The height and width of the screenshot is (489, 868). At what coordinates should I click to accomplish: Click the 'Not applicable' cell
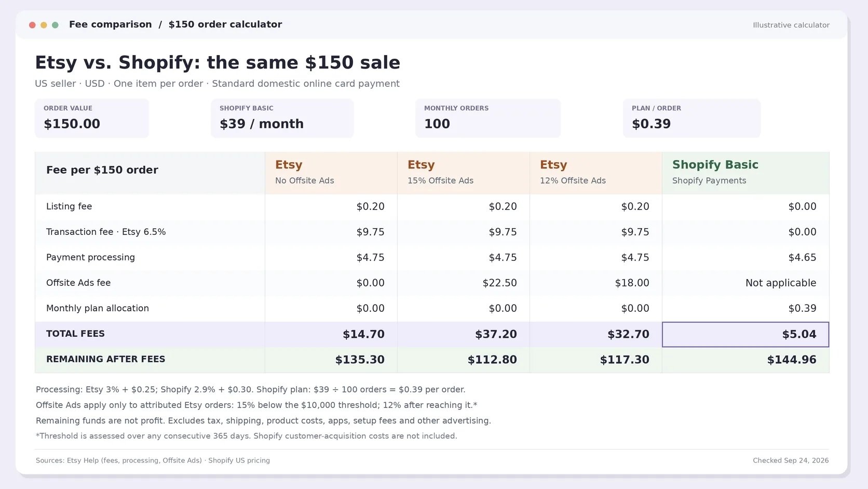[745, 283]
